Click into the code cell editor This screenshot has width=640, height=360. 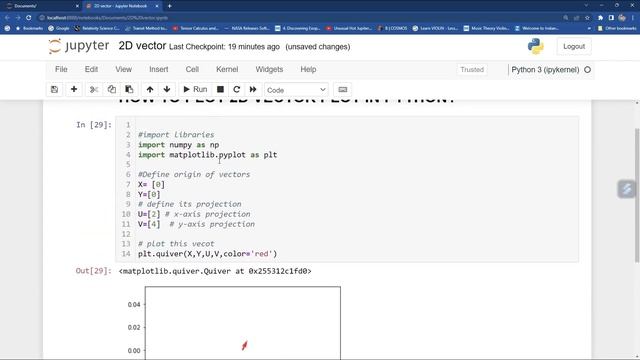click(347, 189)
